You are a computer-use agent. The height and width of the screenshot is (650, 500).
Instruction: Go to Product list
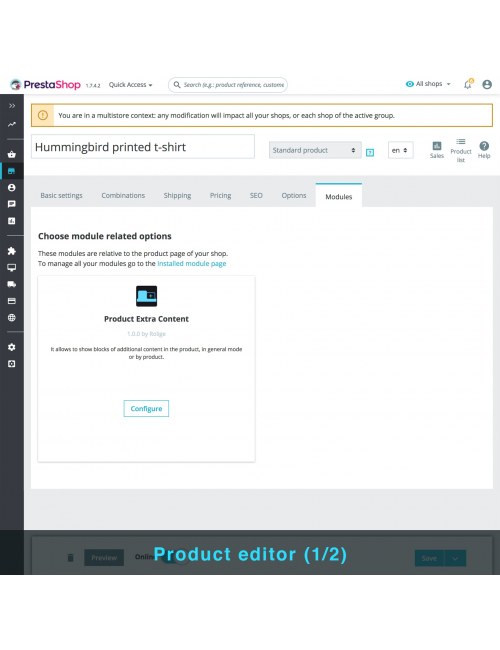point(461,150)
